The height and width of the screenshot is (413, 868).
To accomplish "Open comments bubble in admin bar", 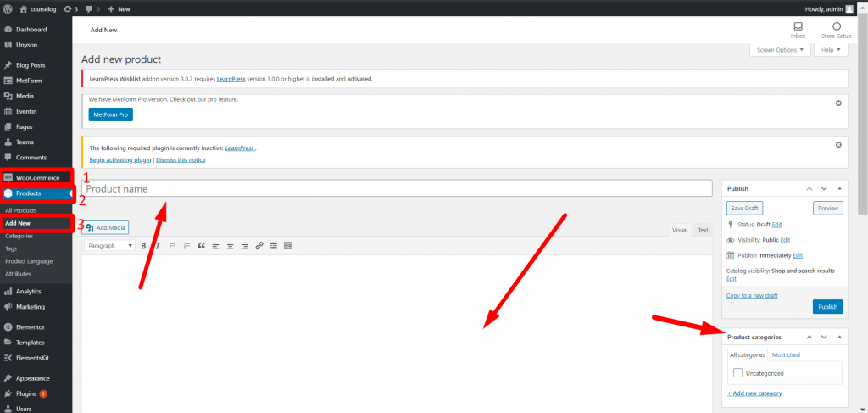I will point(93,8).
